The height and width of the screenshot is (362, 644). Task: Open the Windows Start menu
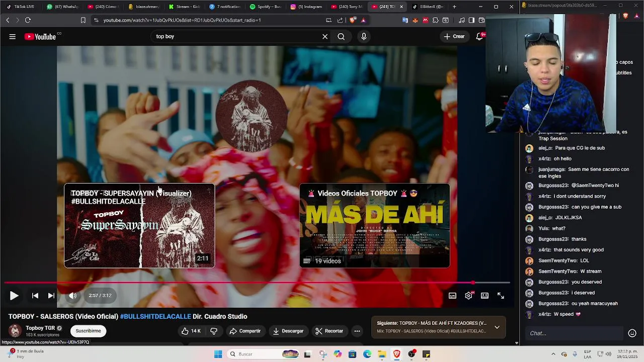click(218, 354)
